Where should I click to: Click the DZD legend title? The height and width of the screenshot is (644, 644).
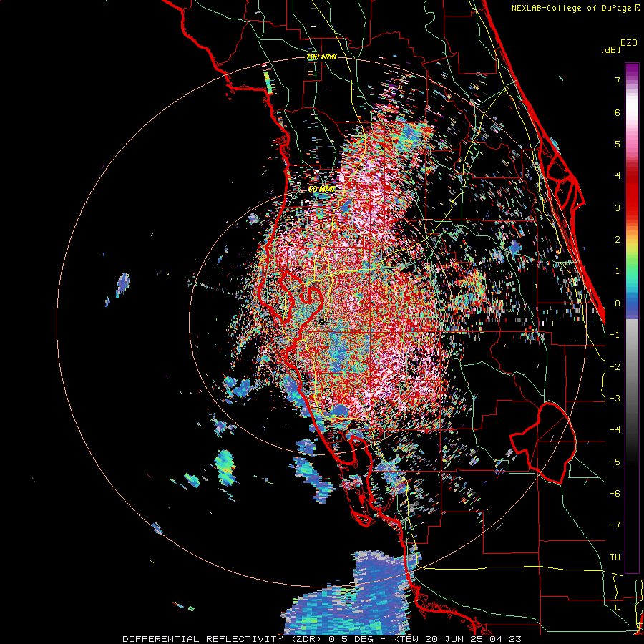point(629,43)
